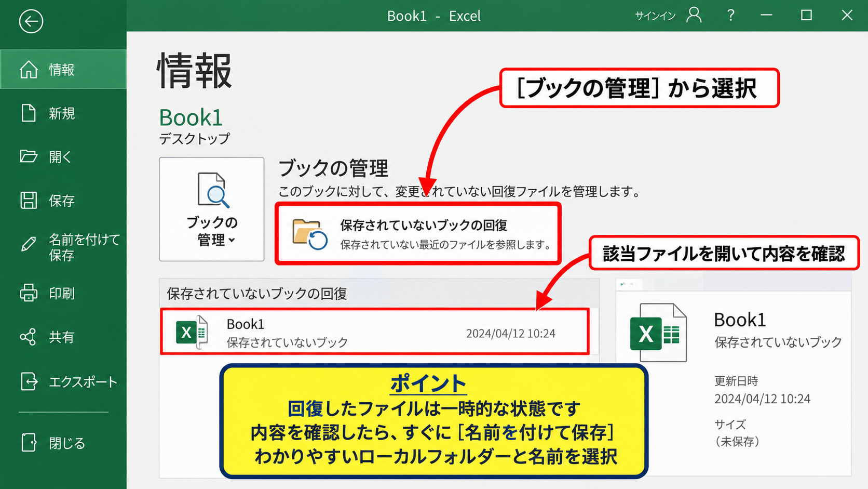Choose 保存 in the sidebar

coord(63,200)
